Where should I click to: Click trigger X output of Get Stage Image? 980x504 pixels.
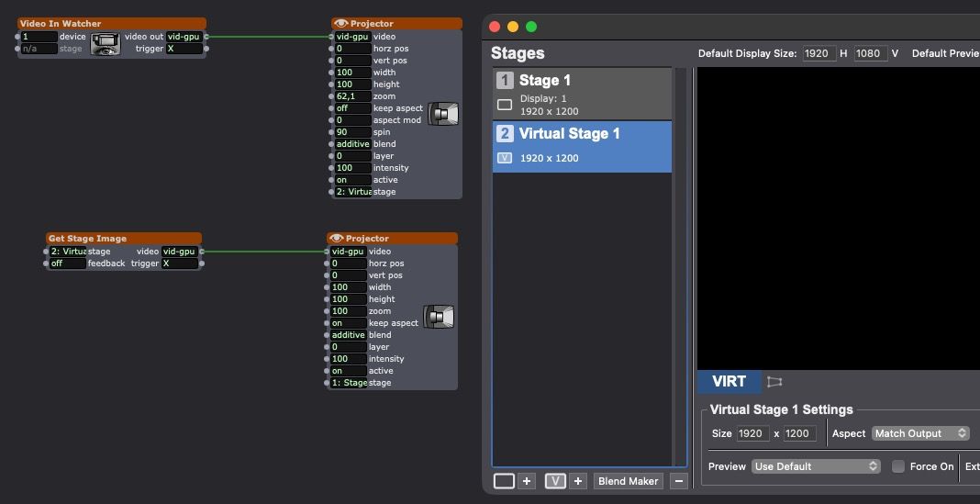(179, 263)
